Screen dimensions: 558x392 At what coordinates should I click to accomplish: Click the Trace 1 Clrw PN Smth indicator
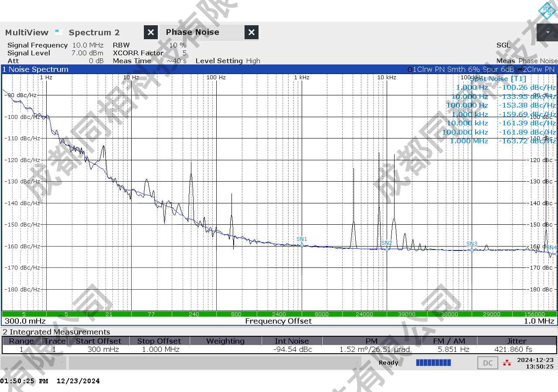(461, 69)
